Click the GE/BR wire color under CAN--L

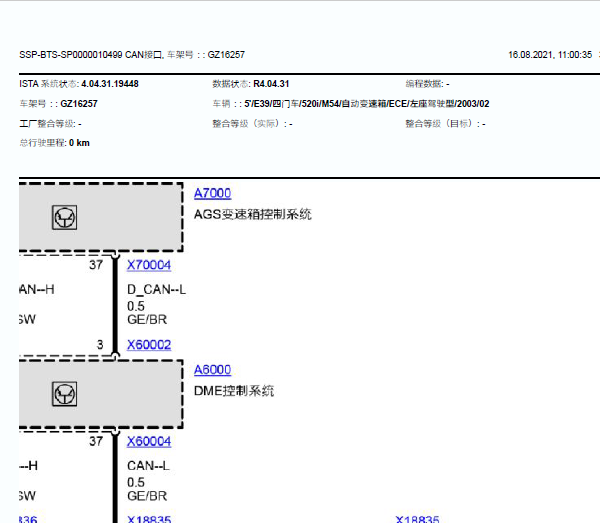(147, 496)
